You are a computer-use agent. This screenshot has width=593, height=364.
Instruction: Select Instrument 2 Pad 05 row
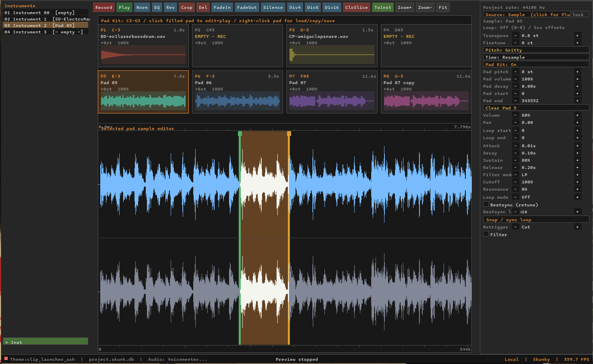click(45, 25)
